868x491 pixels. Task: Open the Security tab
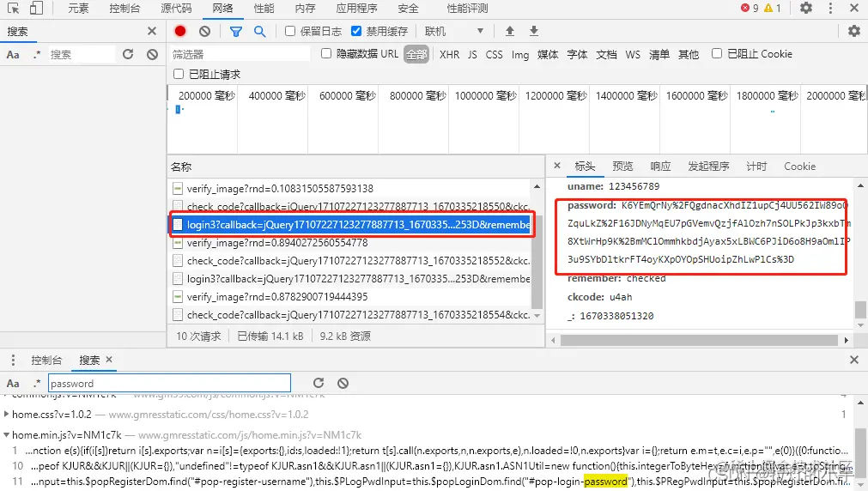click(x=408, y=9)
